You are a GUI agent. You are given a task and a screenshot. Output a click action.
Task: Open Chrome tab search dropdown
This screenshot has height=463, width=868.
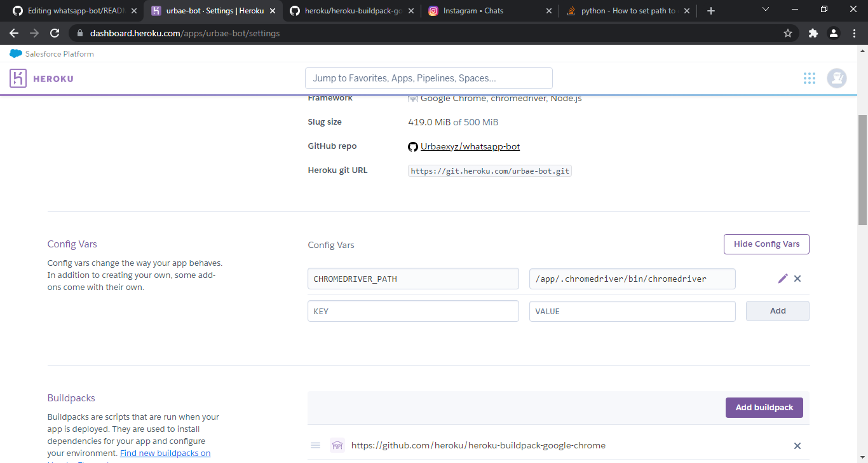pos(765,10)
